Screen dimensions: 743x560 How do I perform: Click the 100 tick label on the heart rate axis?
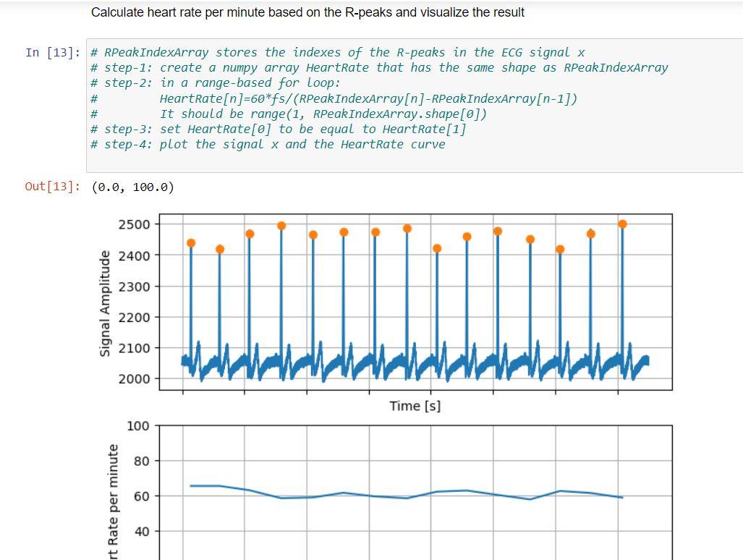139,426
